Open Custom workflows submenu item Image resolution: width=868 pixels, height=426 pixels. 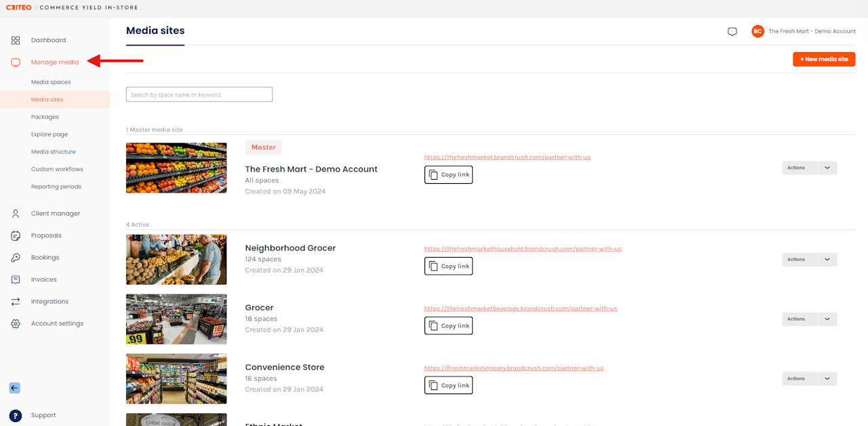pos(57,169)
